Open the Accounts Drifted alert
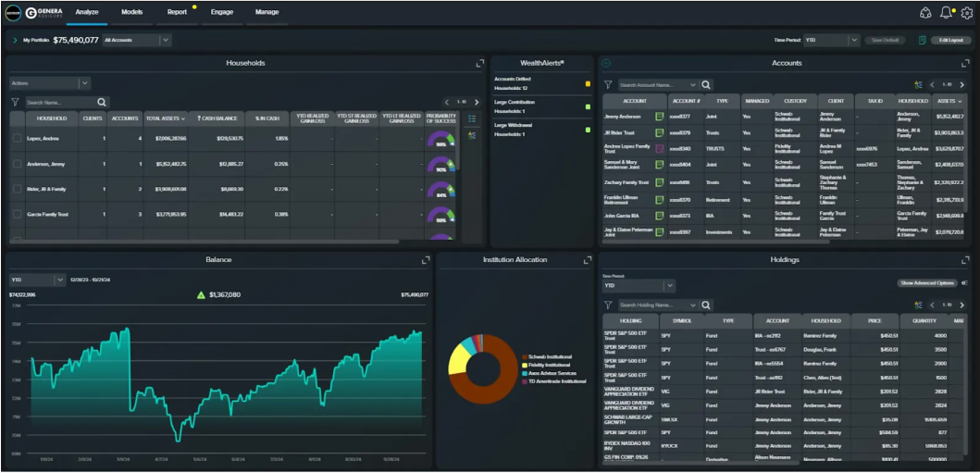The width and height of the screenshot is (980, 473). pos(541,83)
